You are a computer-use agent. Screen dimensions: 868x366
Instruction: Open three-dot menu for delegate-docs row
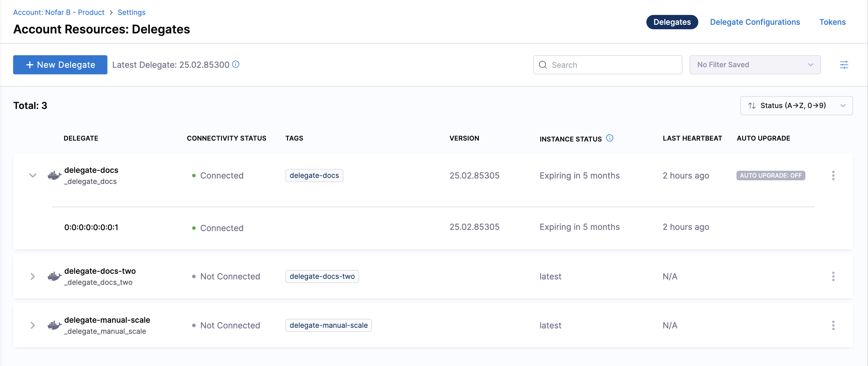coord(833,176)
